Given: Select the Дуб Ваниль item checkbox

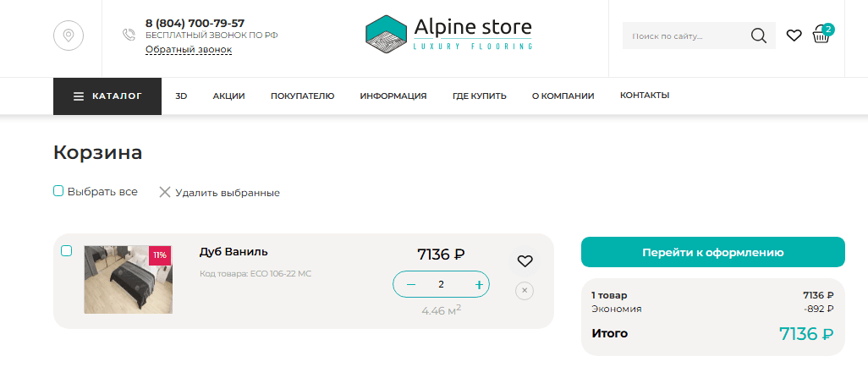Looking at the screenshot, I should [x=67, y=250].
